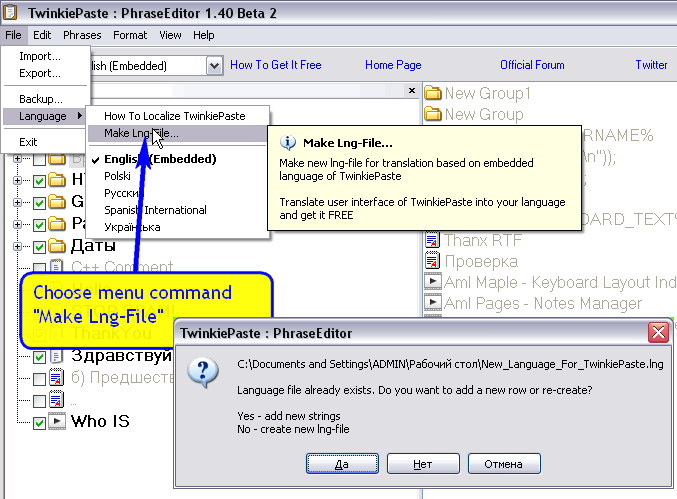Select Українська language

pyautogui.click(x=178, y=227)
